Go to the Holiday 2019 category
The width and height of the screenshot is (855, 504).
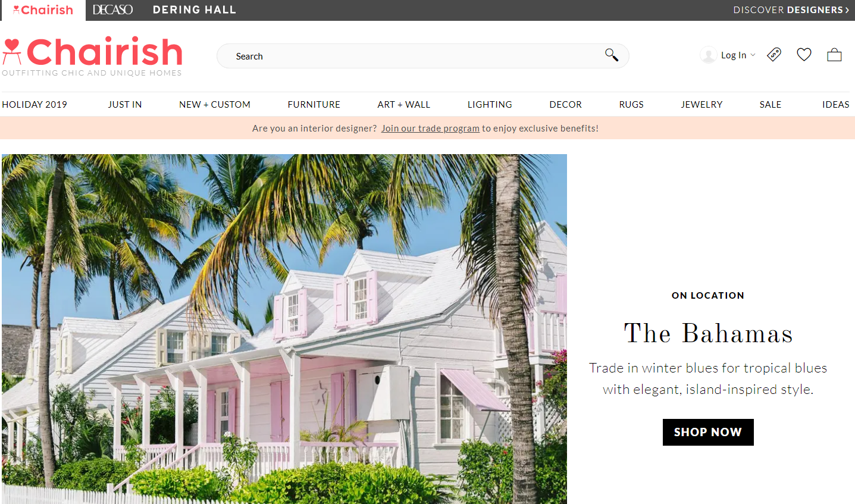[35, 104]
